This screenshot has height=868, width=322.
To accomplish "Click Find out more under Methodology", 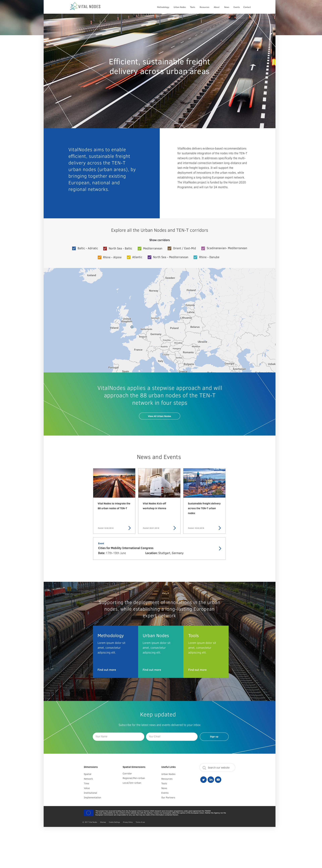I will (x=107, y=670).
